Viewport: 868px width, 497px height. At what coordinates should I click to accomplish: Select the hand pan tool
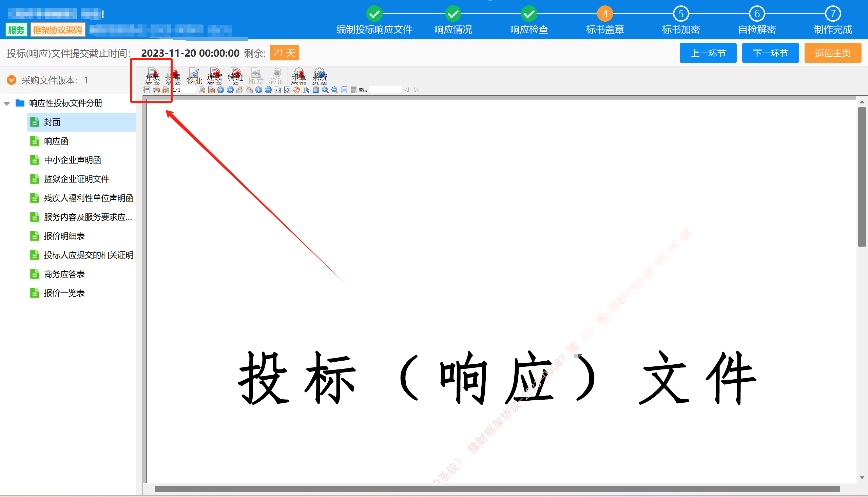(297, 90)
